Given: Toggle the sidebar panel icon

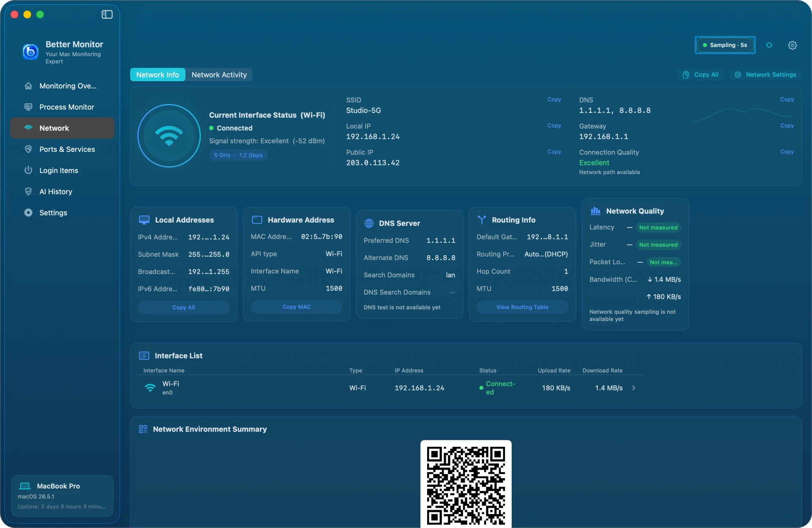Looking at the screenshot, I should click(107, 14).
